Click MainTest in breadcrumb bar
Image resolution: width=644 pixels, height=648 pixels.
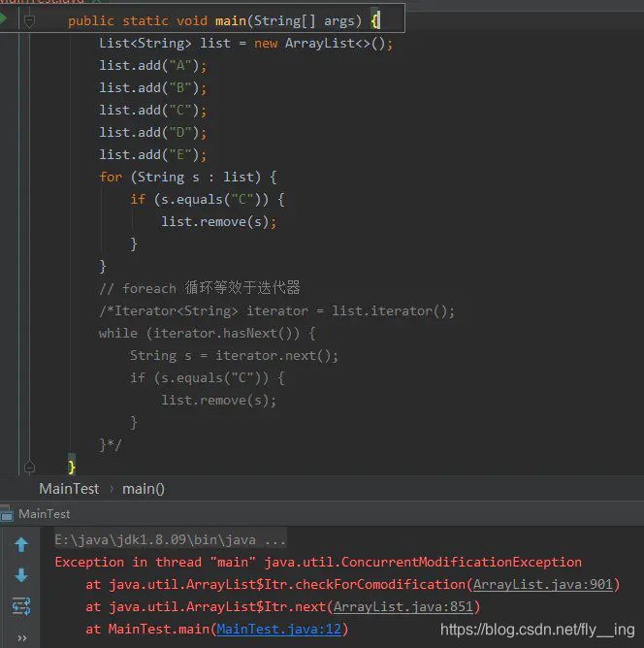[69, 489]
